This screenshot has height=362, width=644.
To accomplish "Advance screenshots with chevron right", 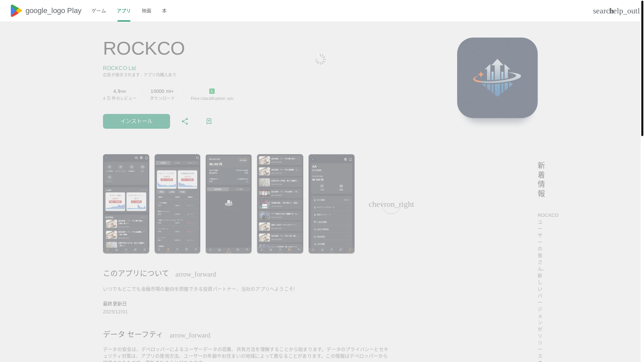I will 391,204.
